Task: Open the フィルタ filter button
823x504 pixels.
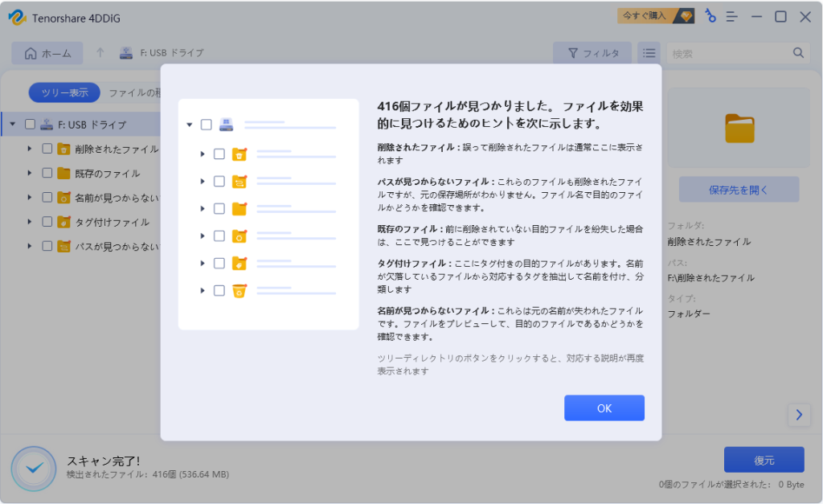Action: (592, 53)
